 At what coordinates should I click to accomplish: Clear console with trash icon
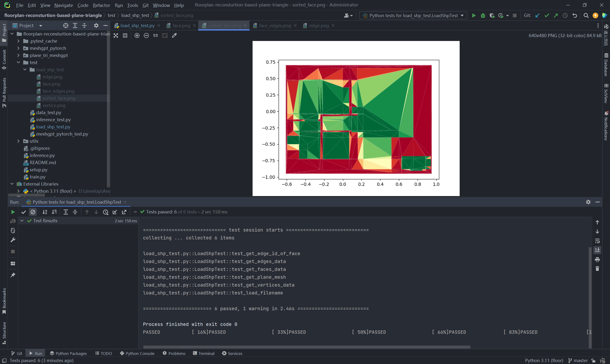597,268
